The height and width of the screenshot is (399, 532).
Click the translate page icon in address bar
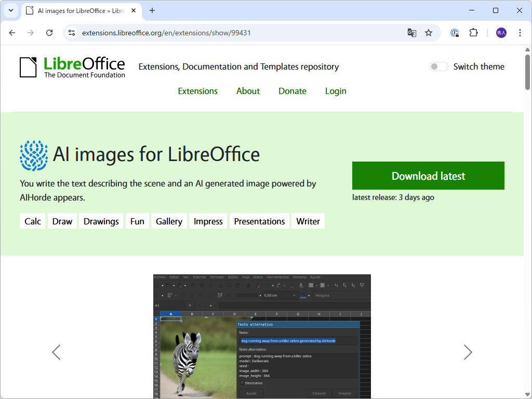pyautogui.click(x=411, y=32)
